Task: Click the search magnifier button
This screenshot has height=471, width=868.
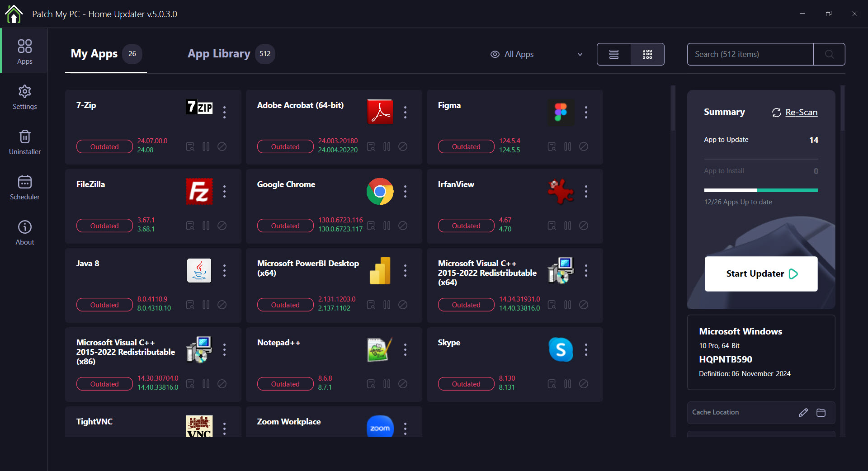Action: click(x=829, y=54)
